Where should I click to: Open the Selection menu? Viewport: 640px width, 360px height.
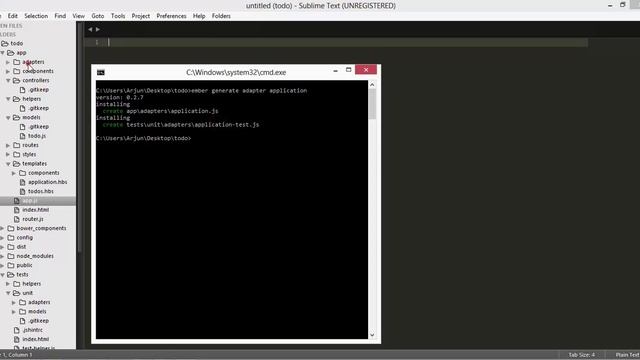tap(36, 16)
